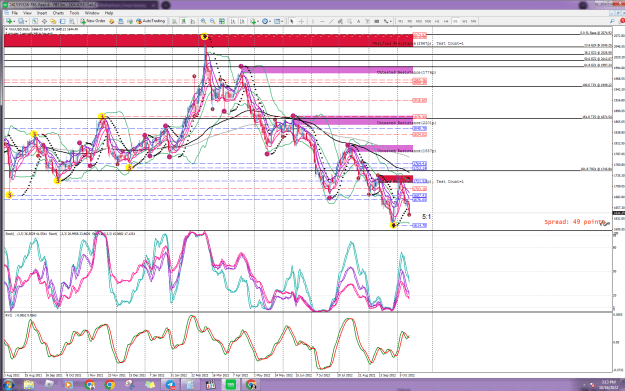The height and width of the screenshot is (391, 625).
Task: Click the spread: 49 points text
Action: coord(575,222)
